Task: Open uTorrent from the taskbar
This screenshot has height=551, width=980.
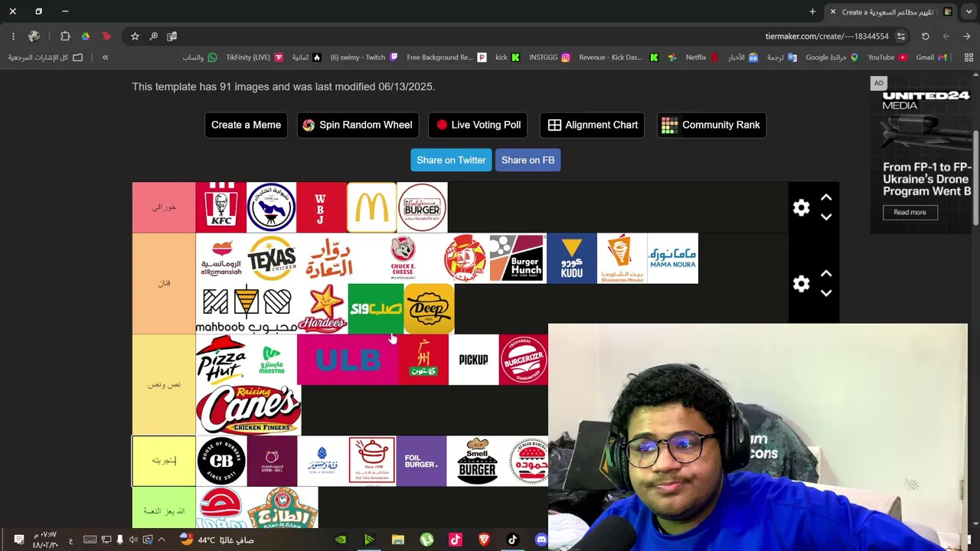Action: [426, 540]
